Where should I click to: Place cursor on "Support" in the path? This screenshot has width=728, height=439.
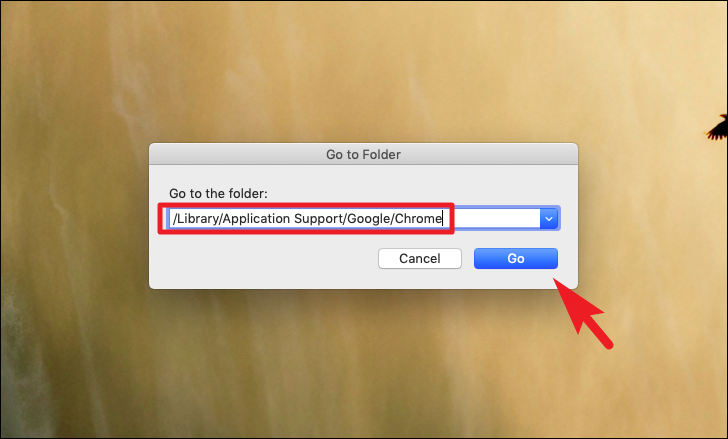319,219
